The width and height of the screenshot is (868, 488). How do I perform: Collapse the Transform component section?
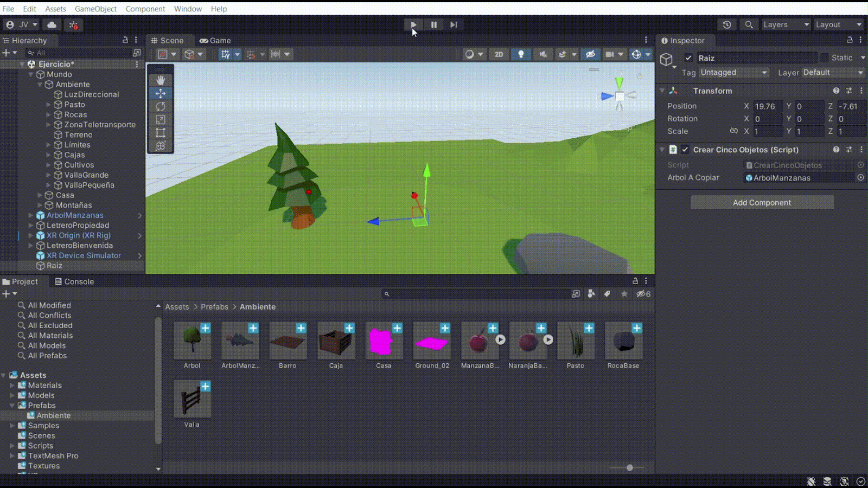662,91
